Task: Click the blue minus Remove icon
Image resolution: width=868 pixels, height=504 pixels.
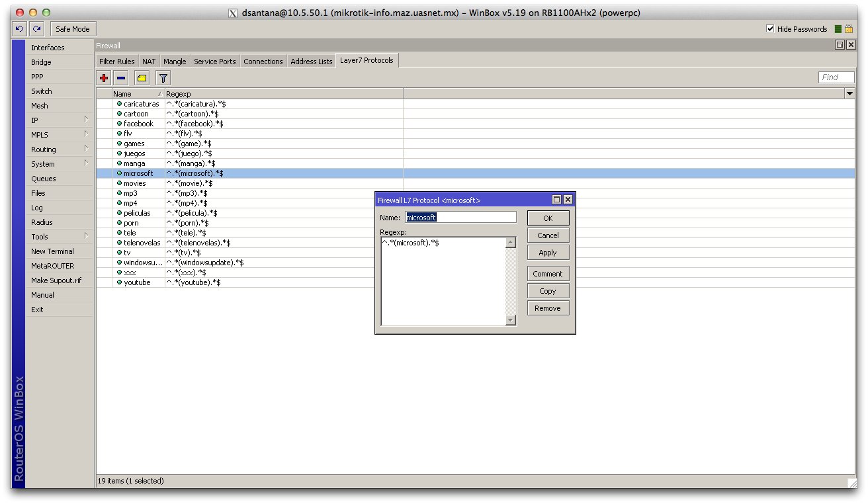Action: click(121, 78)
